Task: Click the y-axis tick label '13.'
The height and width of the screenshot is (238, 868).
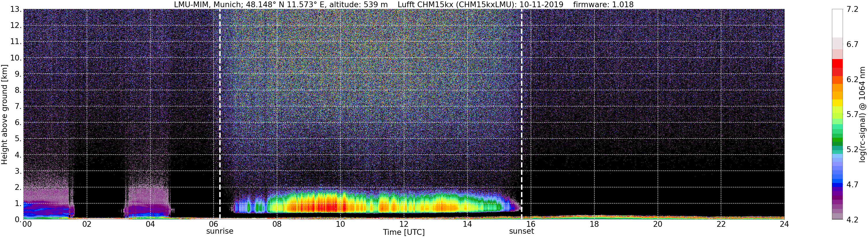Action: pyautogui.click(x=16, y=10)
